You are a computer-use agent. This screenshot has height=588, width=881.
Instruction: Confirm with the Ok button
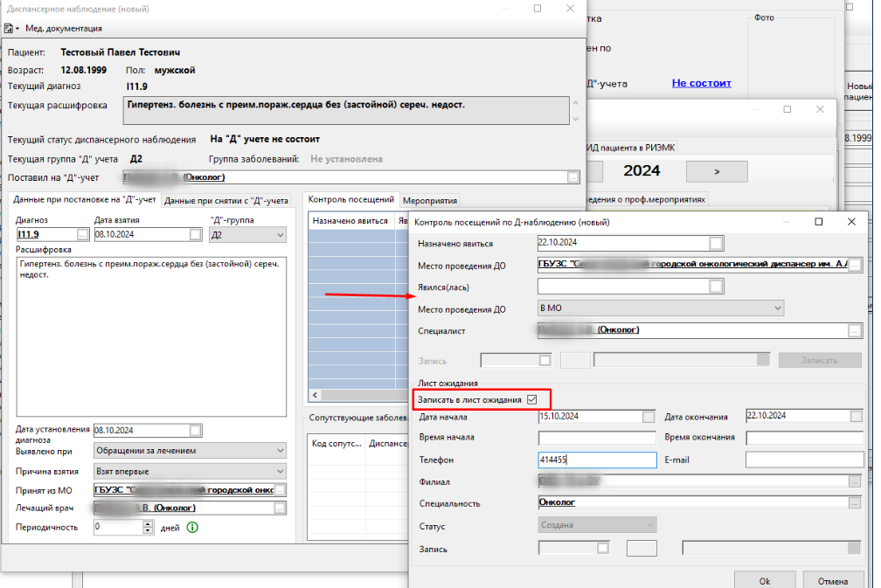tap(765, 581)
